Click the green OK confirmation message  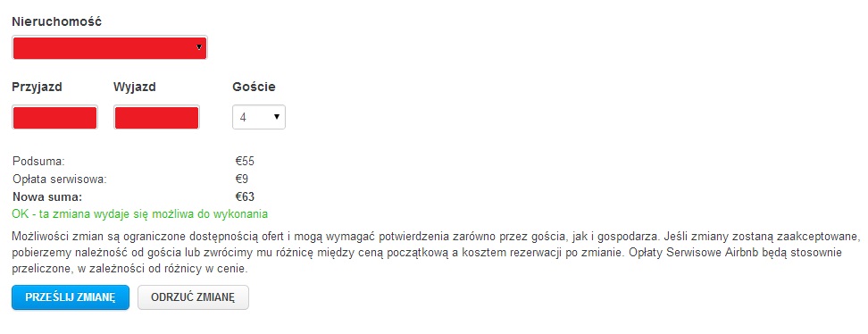(x=139, y=213)
